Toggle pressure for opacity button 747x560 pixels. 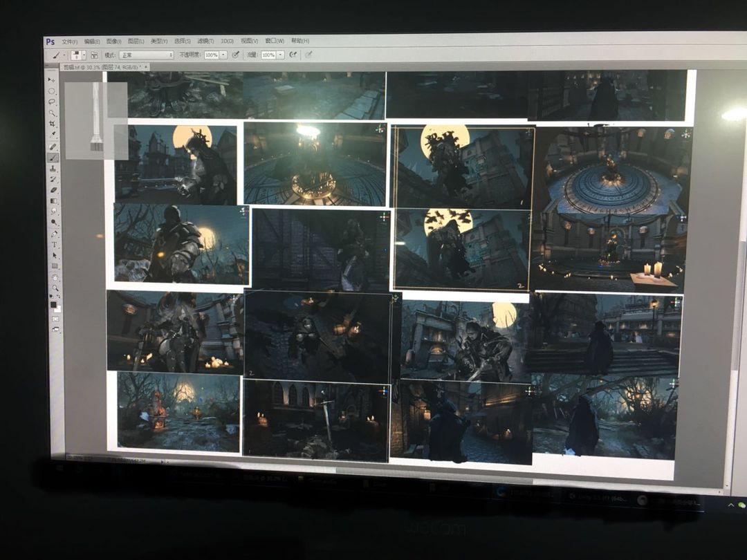pyautogui.click(x=235, y=55)
